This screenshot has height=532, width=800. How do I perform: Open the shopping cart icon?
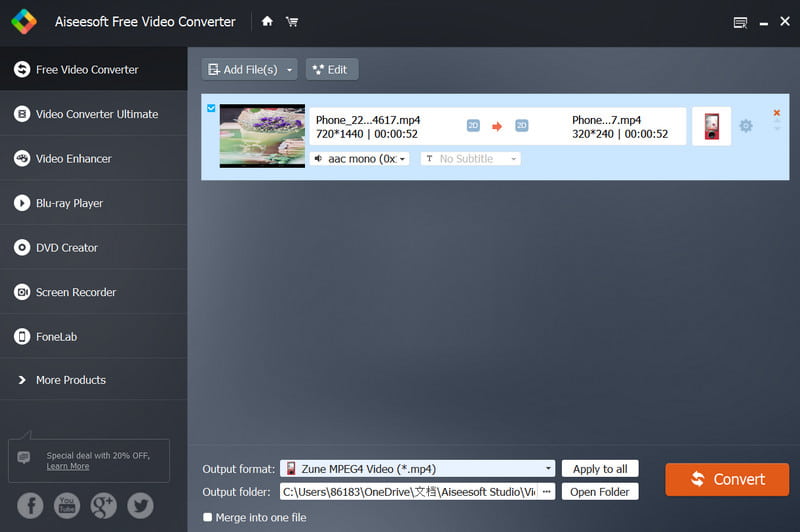[292, 21]
